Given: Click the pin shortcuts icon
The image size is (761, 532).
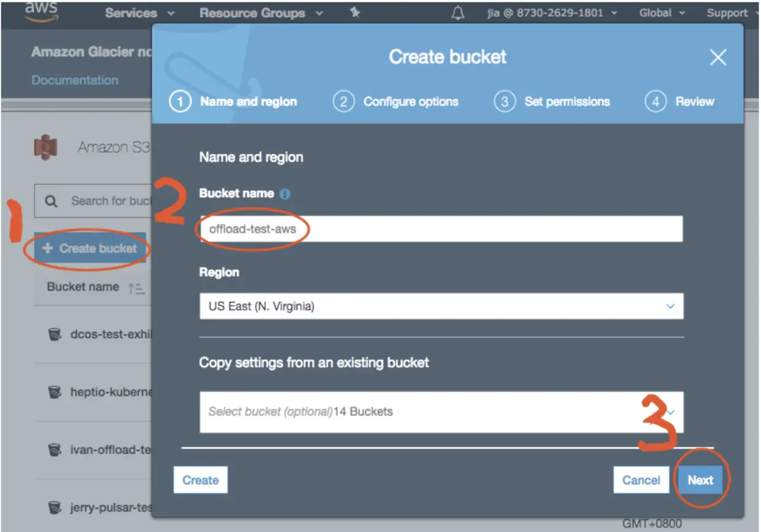Looking at the screenshot, I should click(355, 12).
